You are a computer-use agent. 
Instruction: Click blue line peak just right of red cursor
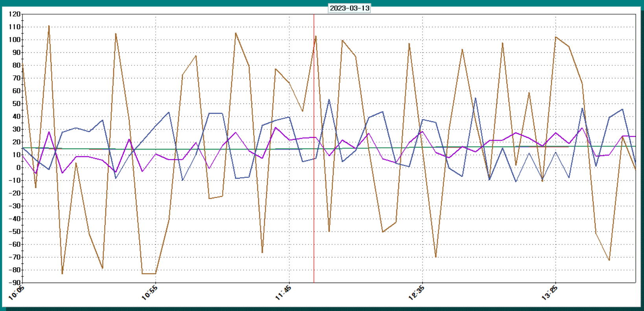pos(329,100)
